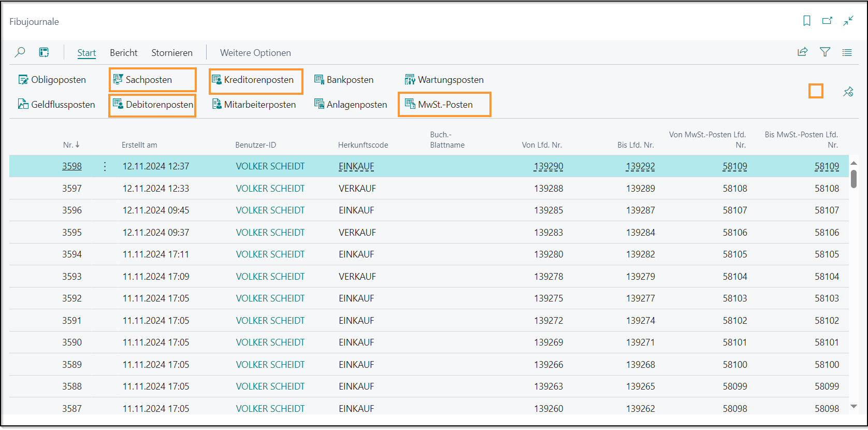Click the MwSt.-Posten action
Screen dimensions: 868x430
click(x=445, y=105)
